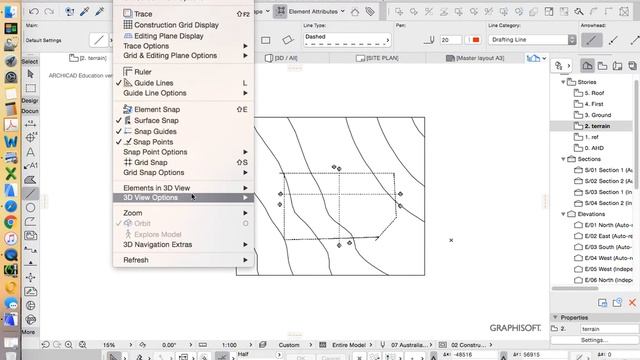The height and width of the screenshot is (360, 640).
Task: Click the Project Map icon in Navigator
Action: tap(587, 66)
